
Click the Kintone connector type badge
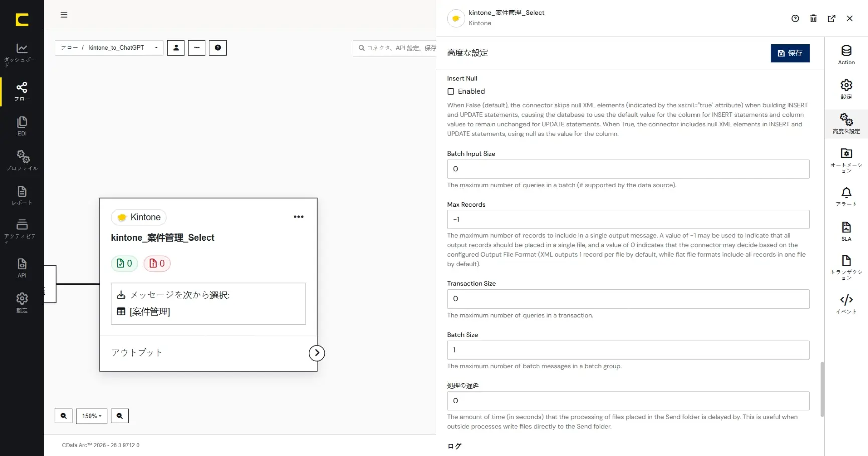tap(139, 217)
